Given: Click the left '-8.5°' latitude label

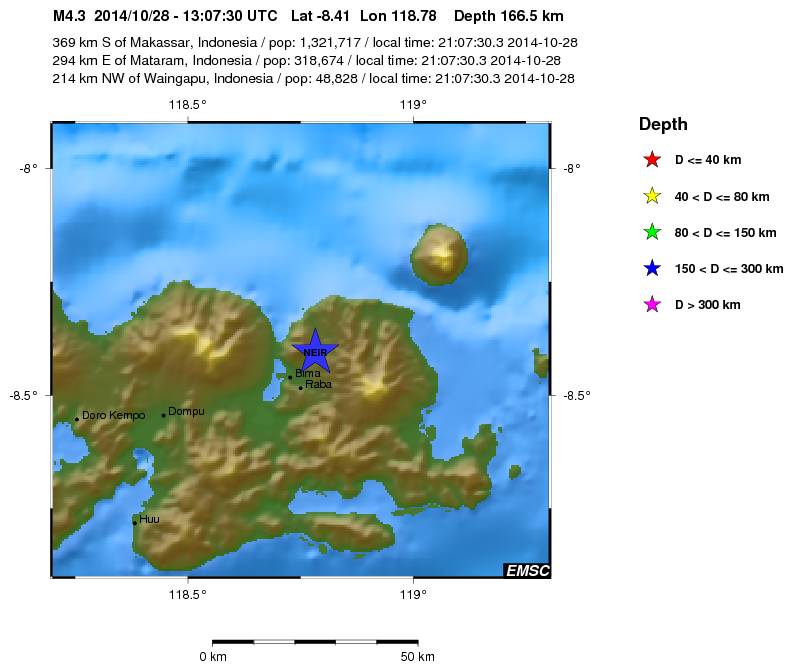Looking at the screenshot, I should (23, 395).
